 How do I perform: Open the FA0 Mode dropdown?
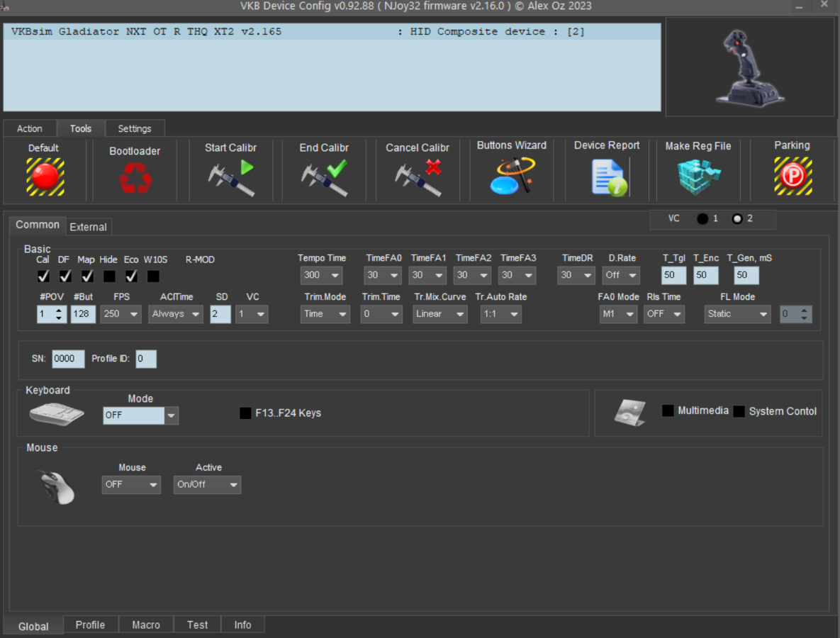pos(618,314)
